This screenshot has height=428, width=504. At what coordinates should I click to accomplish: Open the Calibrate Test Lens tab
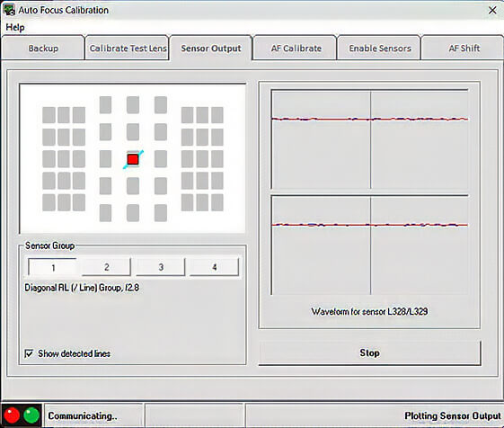pos(128,49)
